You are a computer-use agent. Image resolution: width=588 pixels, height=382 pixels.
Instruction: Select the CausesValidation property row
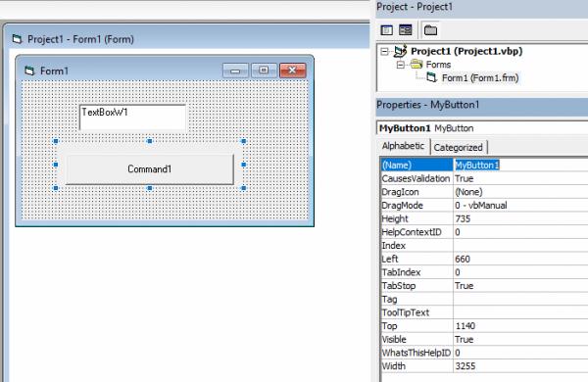click(x=484, y=178)
